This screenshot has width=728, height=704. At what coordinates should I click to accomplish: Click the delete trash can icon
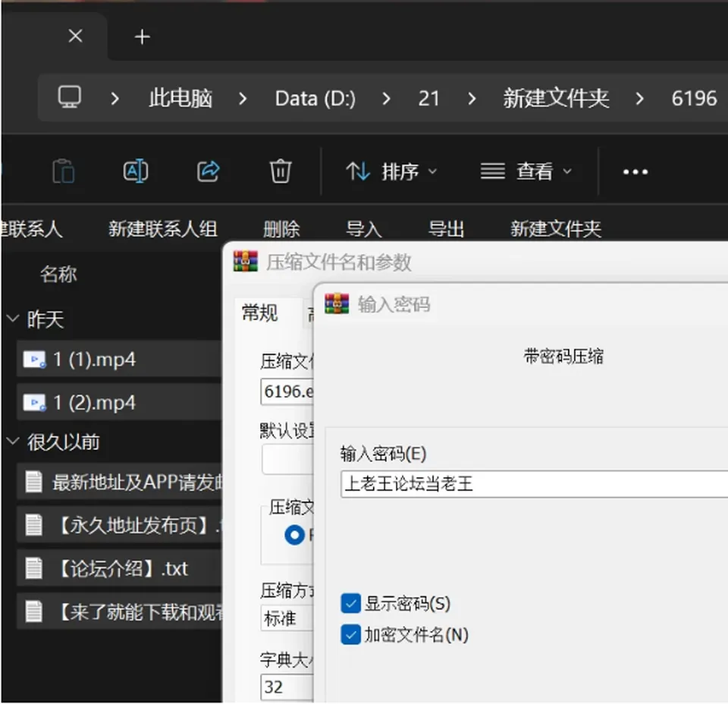pyautogui.click(x=281, y=171)
